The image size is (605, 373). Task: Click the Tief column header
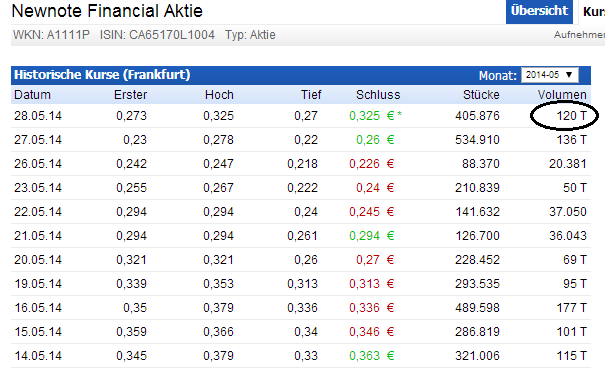point(311,95)
